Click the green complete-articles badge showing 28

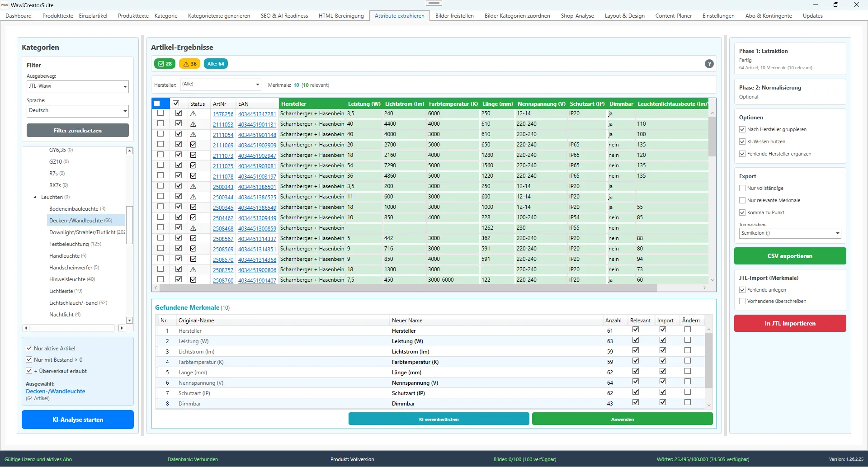tap(165, 64)
